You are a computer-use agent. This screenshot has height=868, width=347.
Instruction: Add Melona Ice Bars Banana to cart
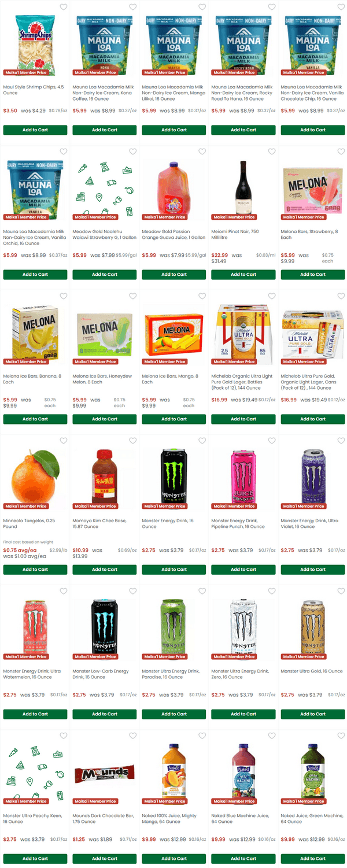pos(35,419)
